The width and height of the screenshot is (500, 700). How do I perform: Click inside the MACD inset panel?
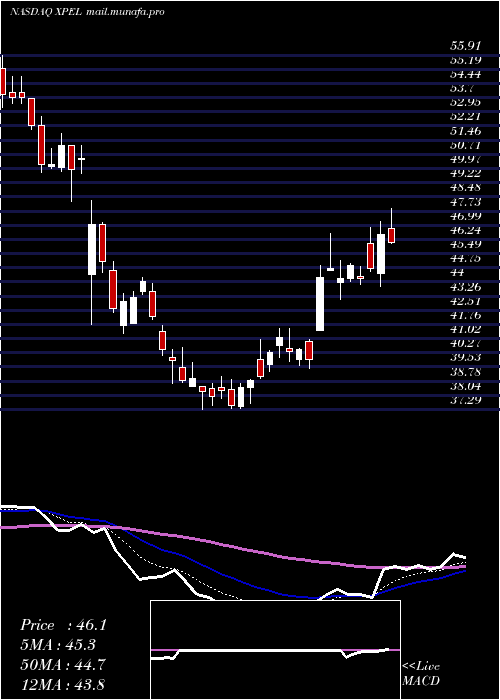pos(275,650)
